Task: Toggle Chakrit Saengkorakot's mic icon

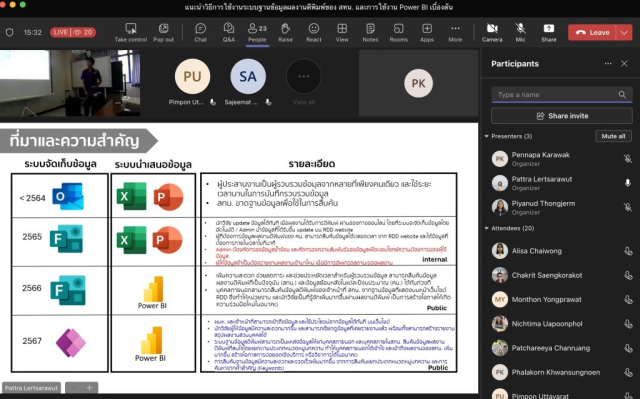Action: click(628, 275)
